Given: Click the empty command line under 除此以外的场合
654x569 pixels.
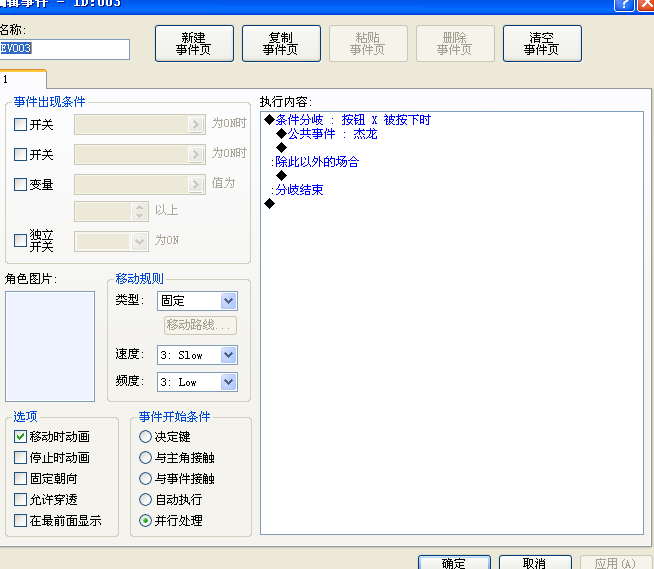Looking at the screenshot, I should point(282,175).
